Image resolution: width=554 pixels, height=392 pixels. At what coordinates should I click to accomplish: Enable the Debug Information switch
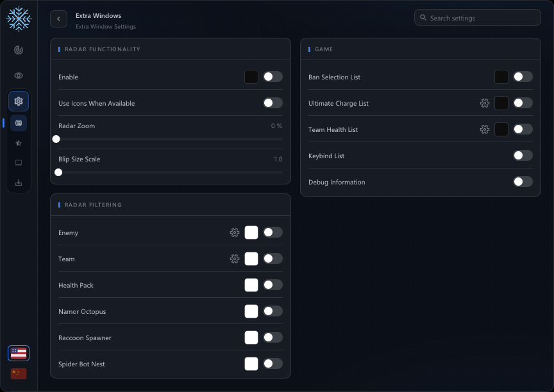[523, 182]
